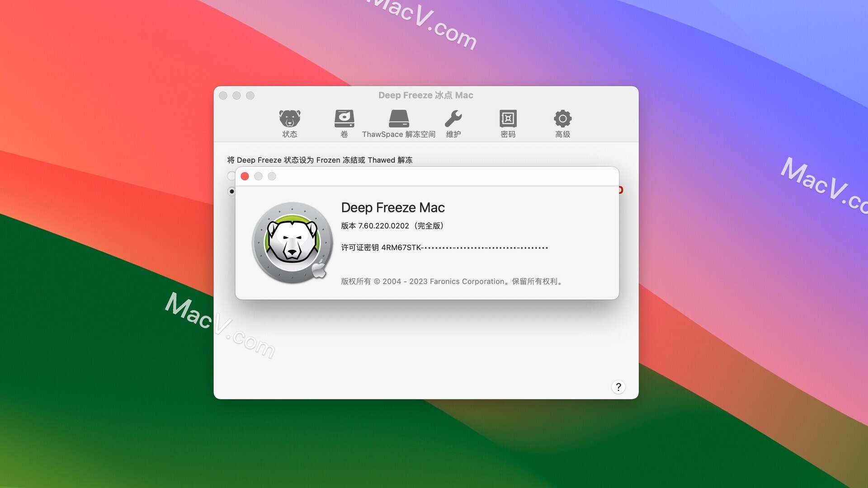Click the help question mark button
868x488 pixels.
click(x=618, y=387)
